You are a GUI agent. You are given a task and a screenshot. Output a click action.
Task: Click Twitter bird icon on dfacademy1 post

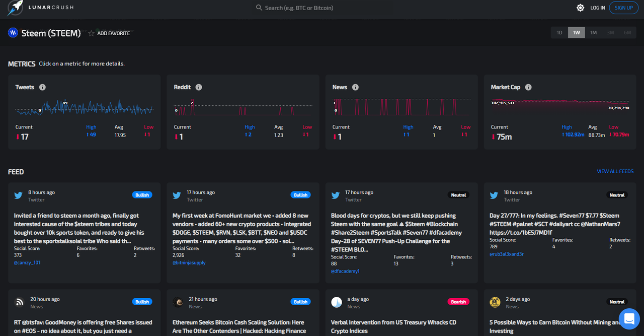coord(336,195)
